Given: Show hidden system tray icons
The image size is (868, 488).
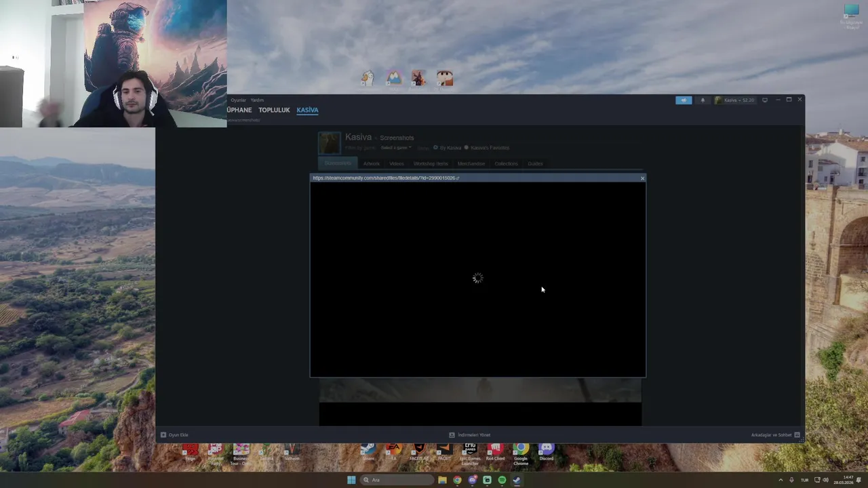Looking at the screenshot, I should click(x=780, y=480).
